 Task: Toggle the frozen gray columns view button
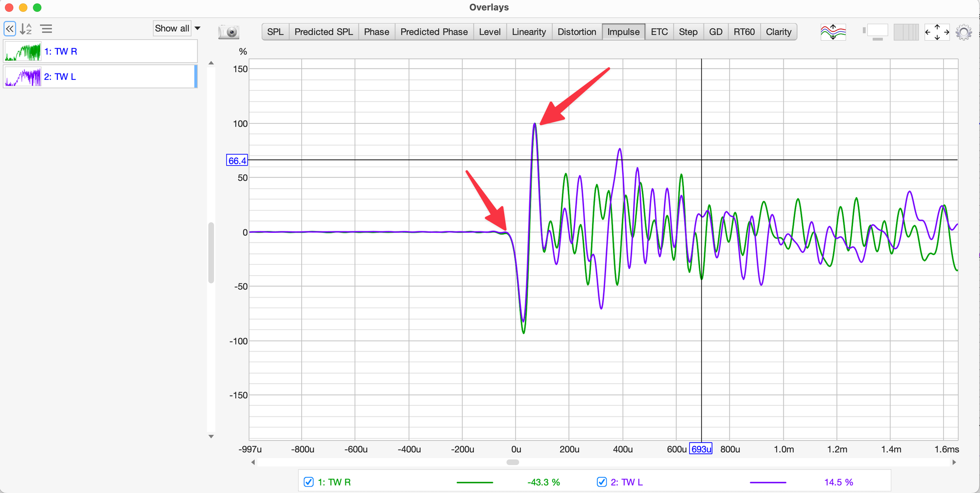[x=906, y=32]
